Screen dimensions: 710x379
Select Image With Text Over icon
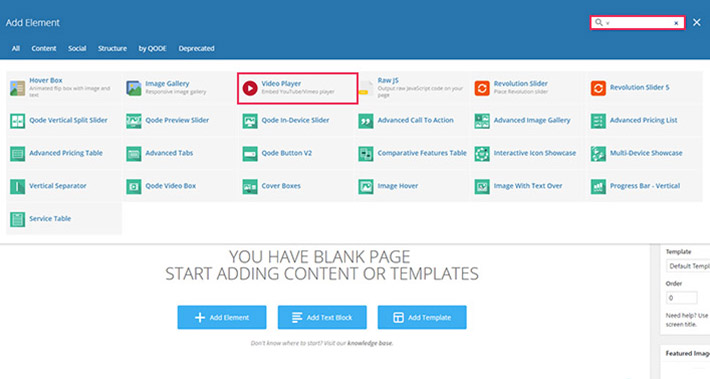pos(482,186)
